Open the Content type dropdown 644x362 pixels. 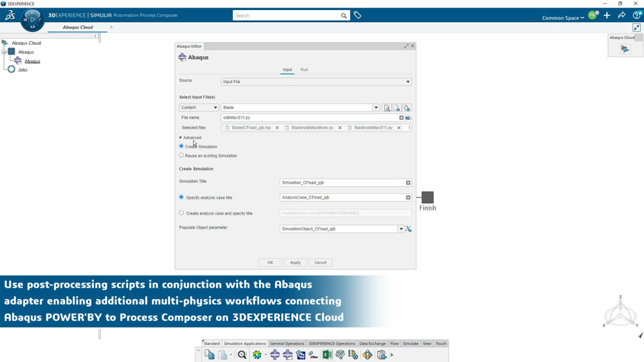[199, 107]
